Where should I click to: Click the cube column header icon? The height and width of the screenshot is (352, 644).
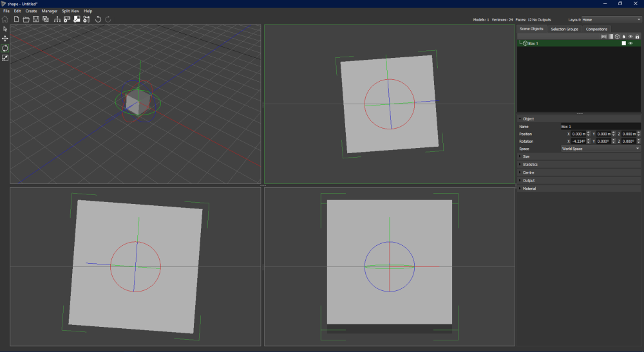tap(618, 37)
